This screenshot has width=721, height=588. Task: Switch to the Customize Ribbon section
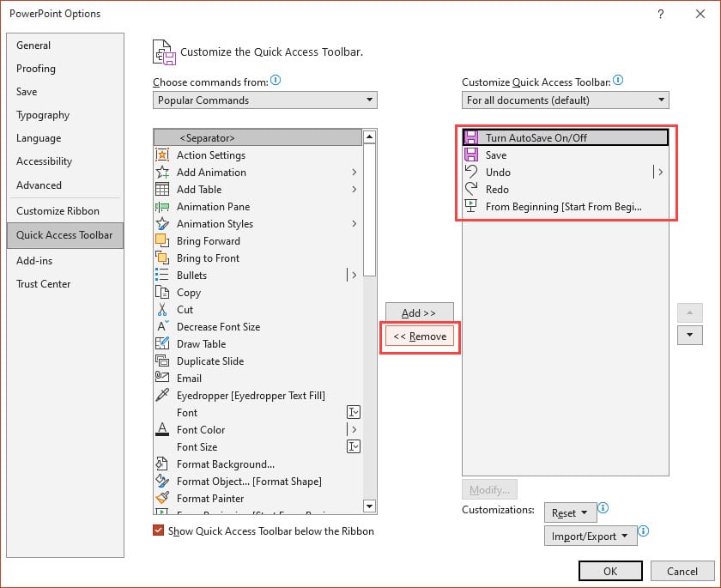point(57,211)
